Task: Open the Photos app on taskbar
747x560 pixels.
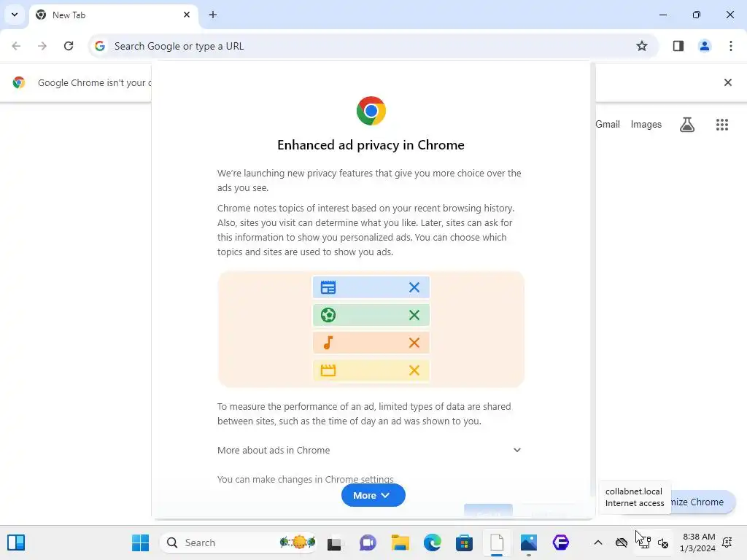Action: tap(529, 542)
